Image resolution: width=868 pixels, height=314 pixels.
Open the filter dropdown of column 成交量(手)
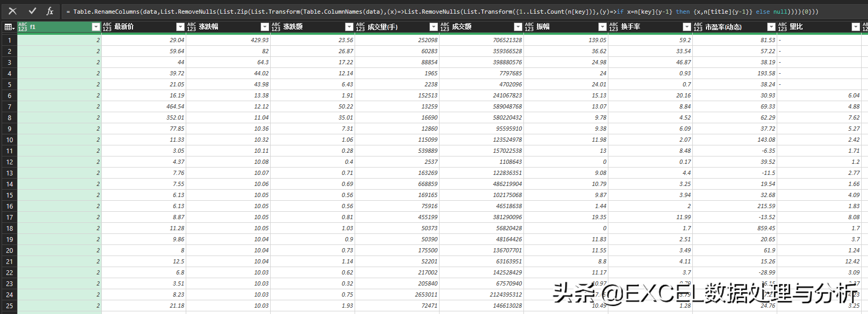[x=433, y=27]
